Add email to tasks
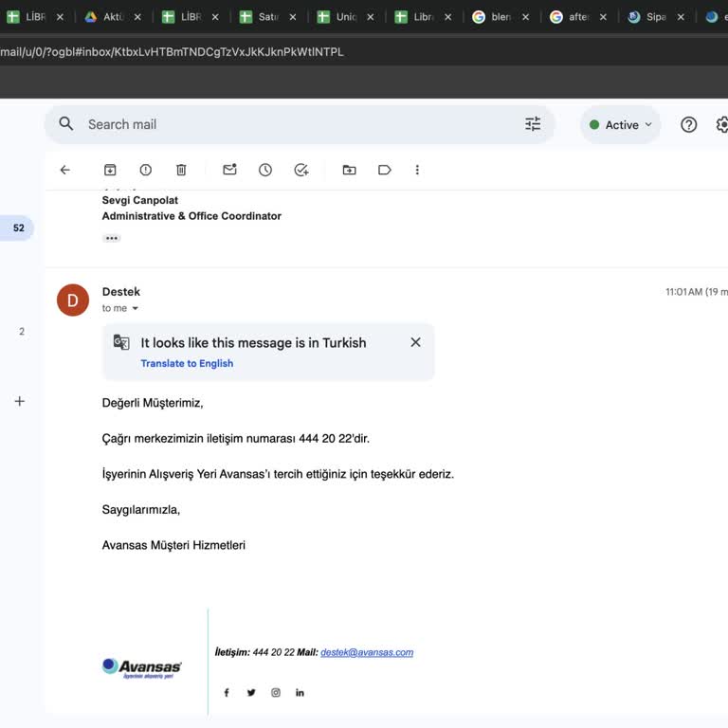Screen dimensions: 728x728 coord(301,170)
